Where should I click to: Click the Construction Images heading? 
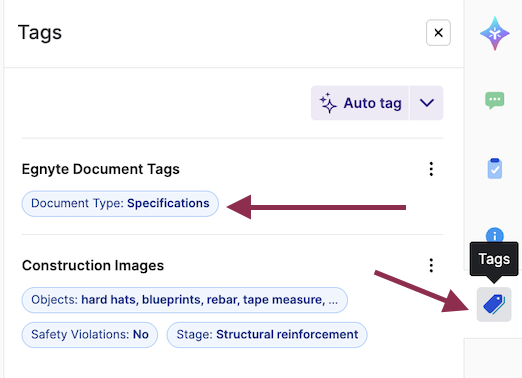[x=93, y=266]
